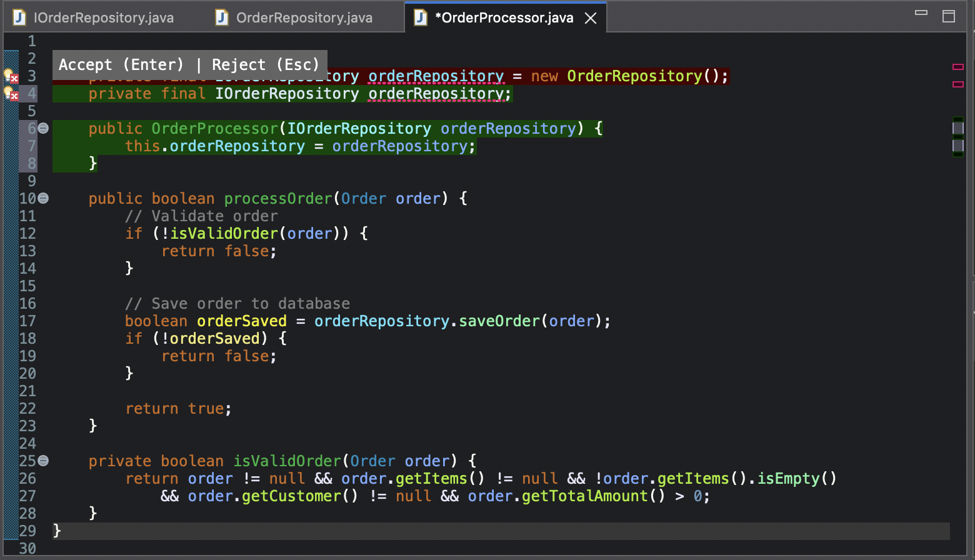Toggle a breakpoint on line 12 gutter
The image size is (975, 560).
(x=29, y=233)
